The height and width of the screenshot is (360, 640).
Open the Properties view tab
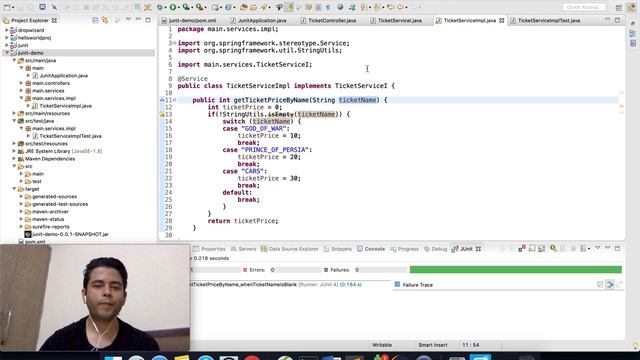tap(209, 249)
